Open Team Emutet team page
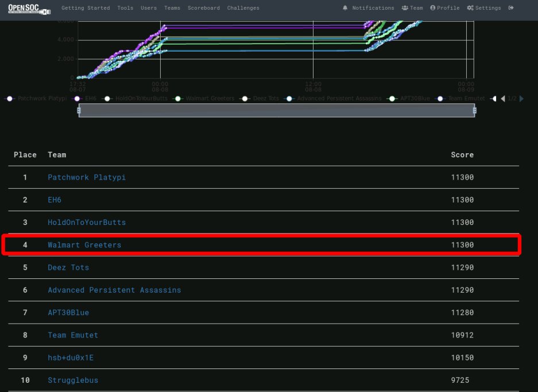Viewport: 538px width, 392px height. coord(73,335)
